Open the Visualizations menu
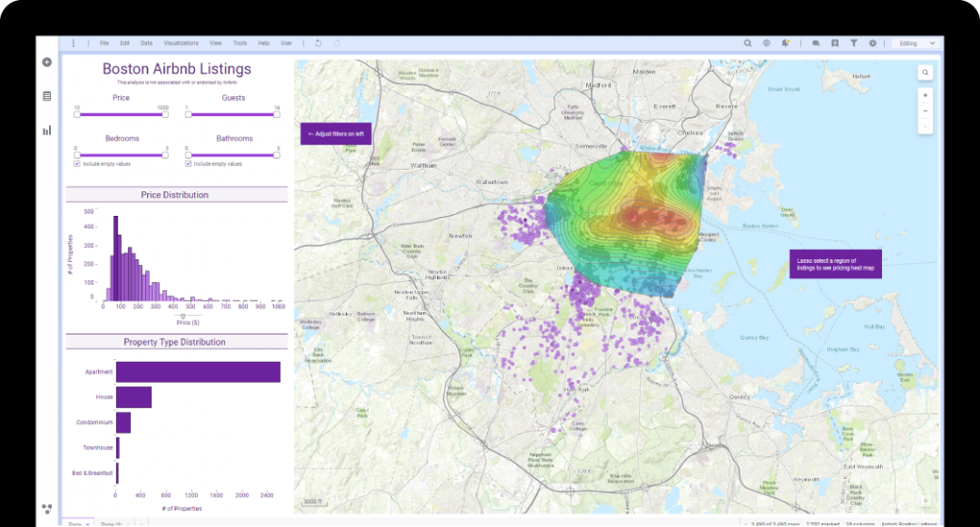The height and width of the screenshot is (527, 980). [x=181, y=43]
